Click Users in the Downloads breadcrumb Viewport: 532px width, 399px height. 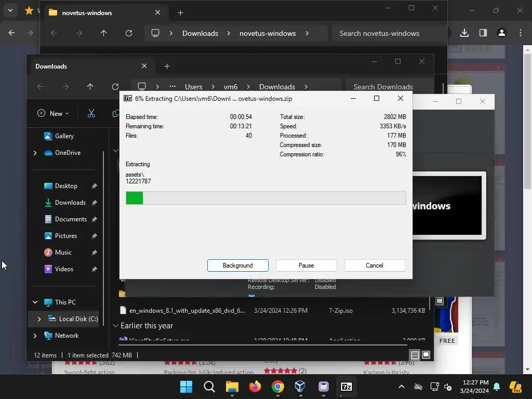tap(193, 87)
